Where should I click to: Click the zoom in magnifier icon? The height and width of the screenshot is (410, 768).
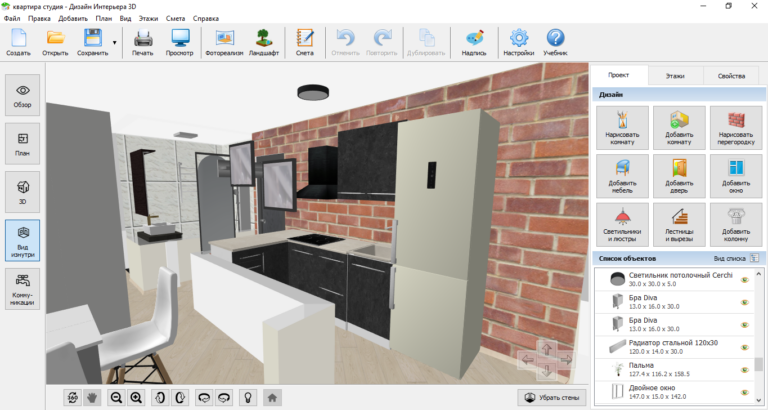(137, 397)
